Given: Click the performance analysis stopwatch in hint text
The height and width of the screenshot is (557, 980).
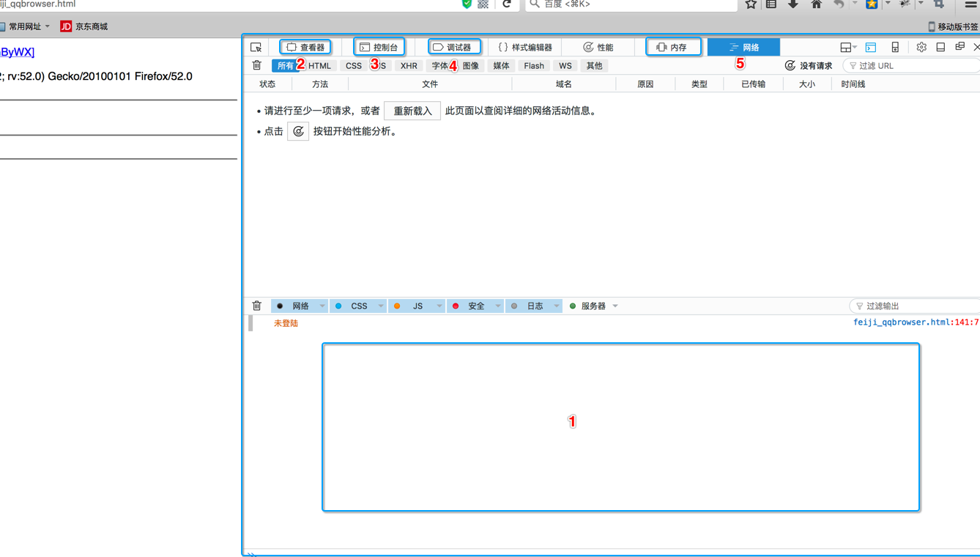Looking at the screenshot, I should tap(298, 131).
